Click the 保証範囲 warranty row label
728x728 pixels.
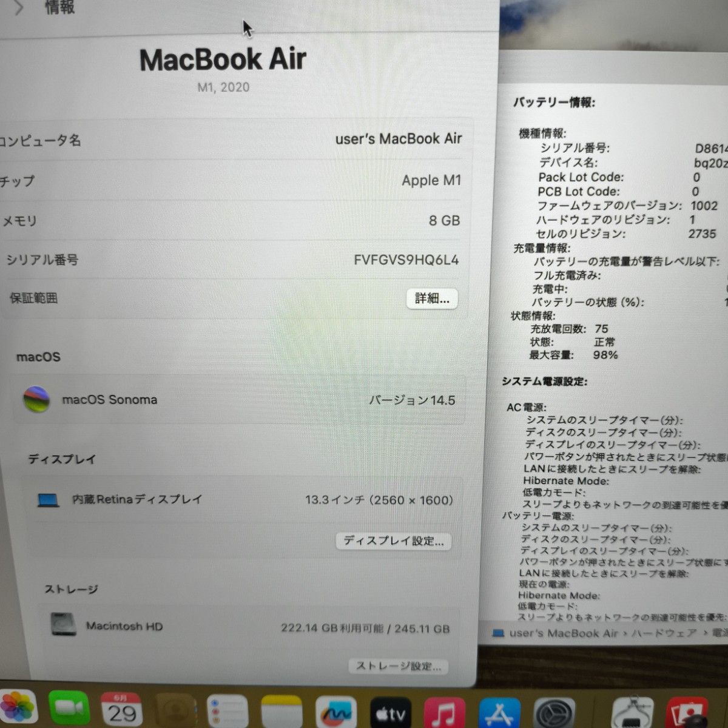(33, 298)
